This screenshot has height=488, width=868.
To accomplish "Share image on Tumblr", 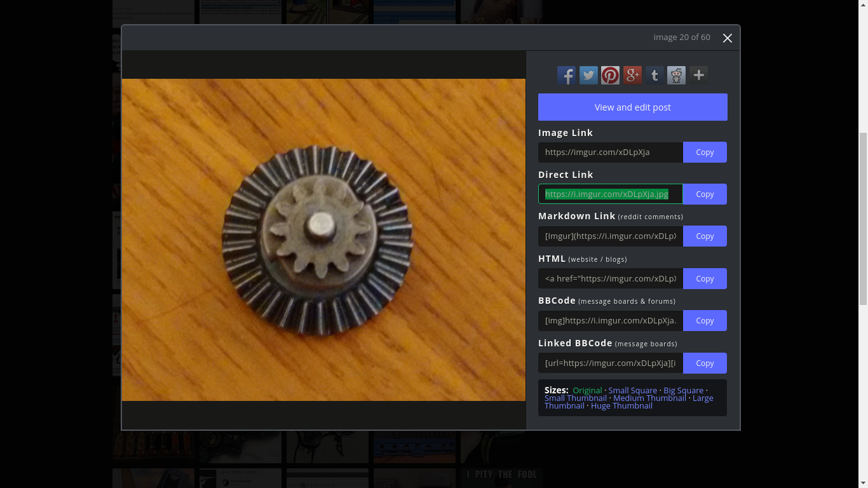I will pos(654,76).
